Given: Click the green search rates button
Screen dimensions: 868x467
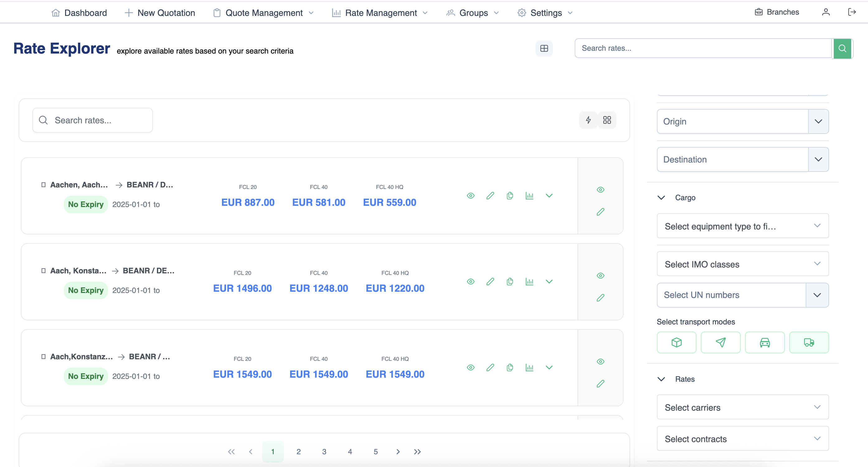Looking at the screenshot, I should (842, 49).
